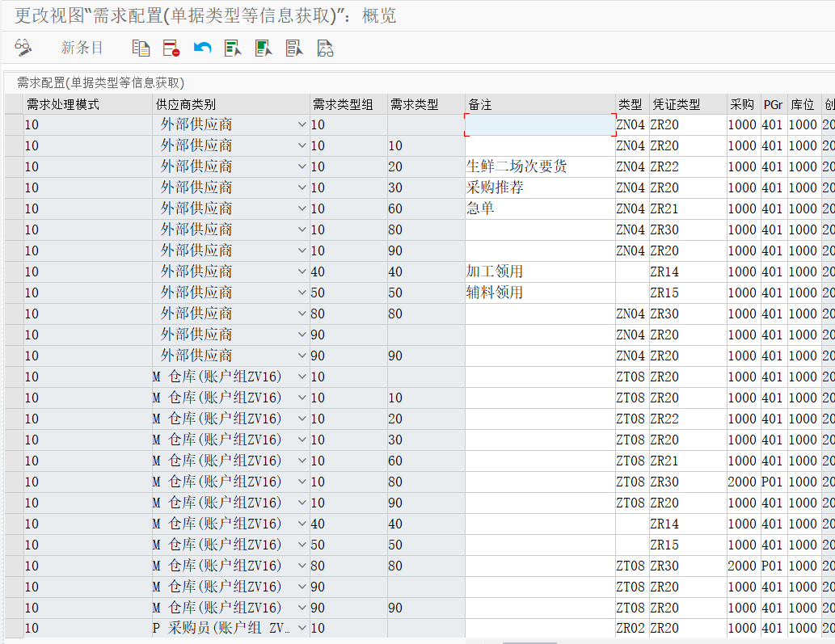Click 需求类型 value 60 in 急单 row

pyautogui.click(x=426, y=208)
